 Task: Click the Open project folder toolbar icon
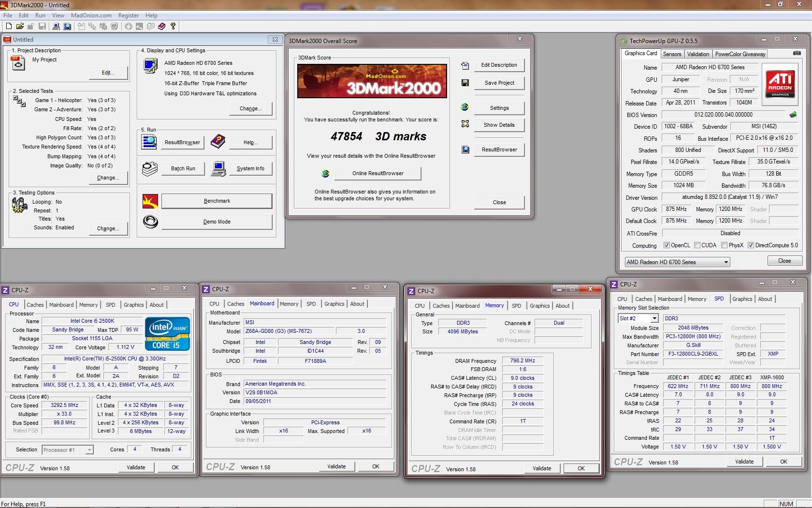[x=20, y=26]
